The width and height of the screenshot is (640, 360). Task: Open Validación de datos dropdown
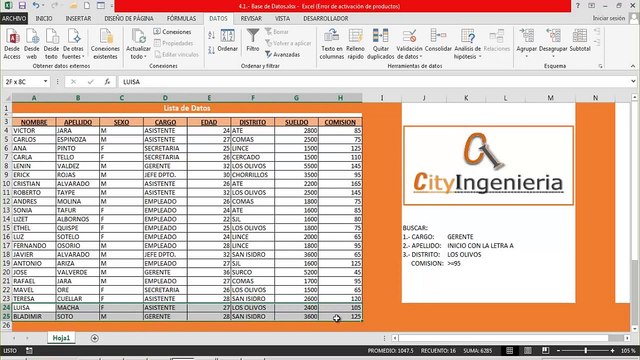[409, 52]
